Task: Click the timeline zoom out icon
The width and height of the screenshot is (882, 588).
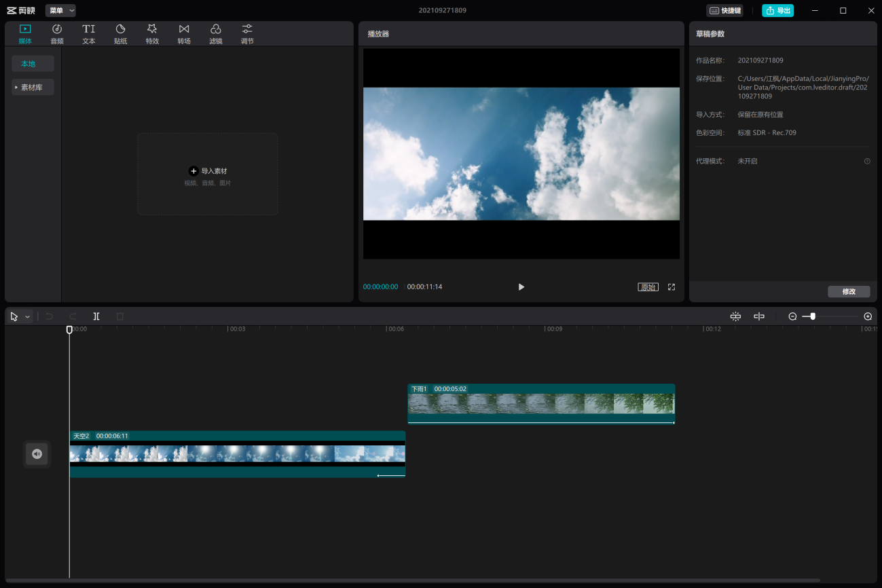Action: [x=792, y=316]
